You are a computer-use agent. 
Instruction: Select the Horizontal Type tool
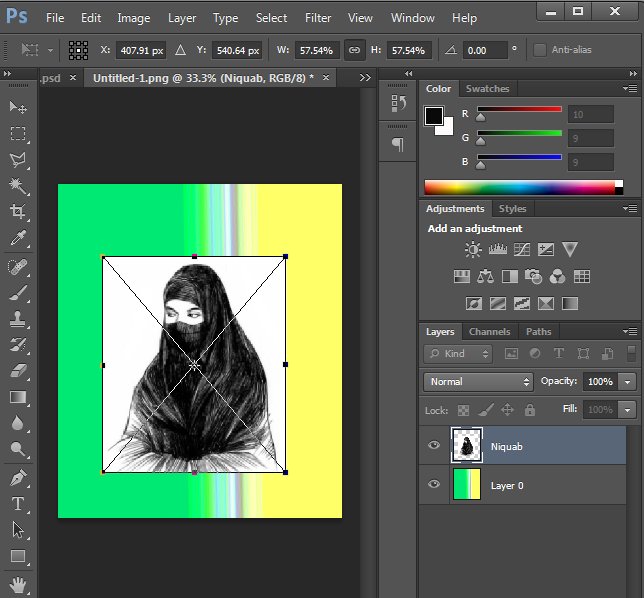point(18,504)
